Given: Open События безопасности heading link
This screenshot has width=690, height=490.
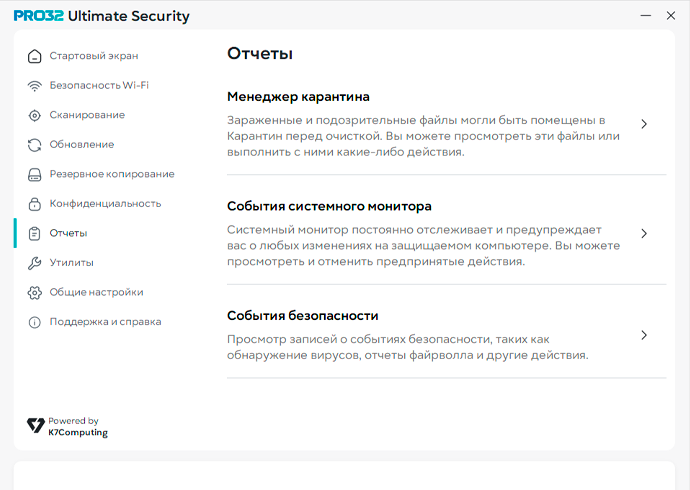Looking at the screenshot, I should pyautogui.click(x=302, y=315).
